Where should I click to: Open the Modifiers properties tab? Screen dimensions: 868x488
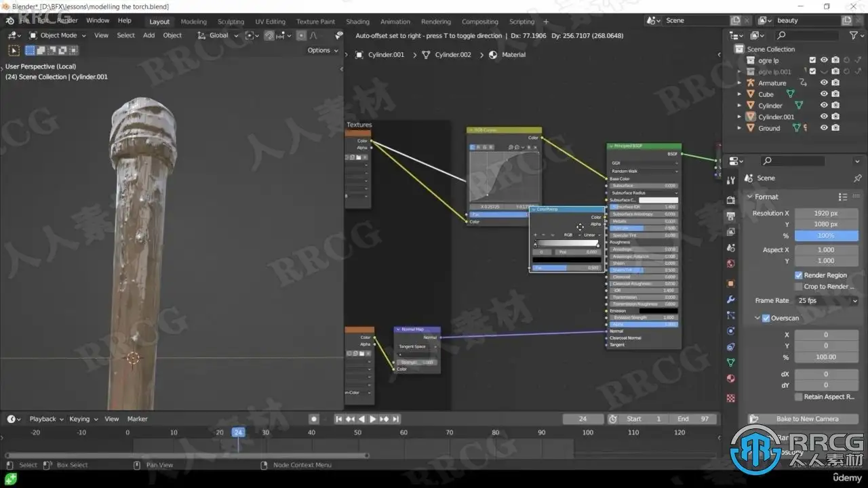click(x=730, y=300)
